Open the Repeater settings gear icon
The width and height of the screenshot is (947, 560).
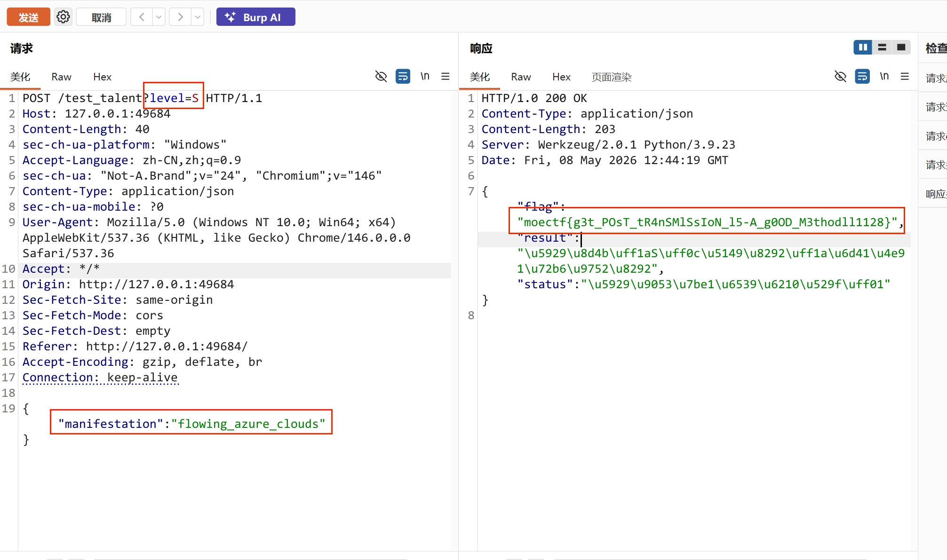pyautogui.click(x=63, y=17)
